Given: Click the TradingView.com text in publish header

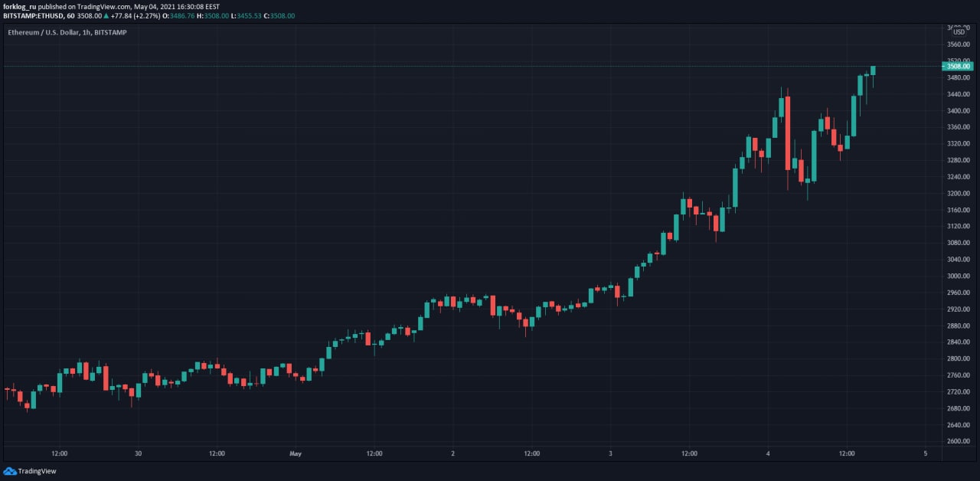Looking at the screenshot, I should point(102,6).
